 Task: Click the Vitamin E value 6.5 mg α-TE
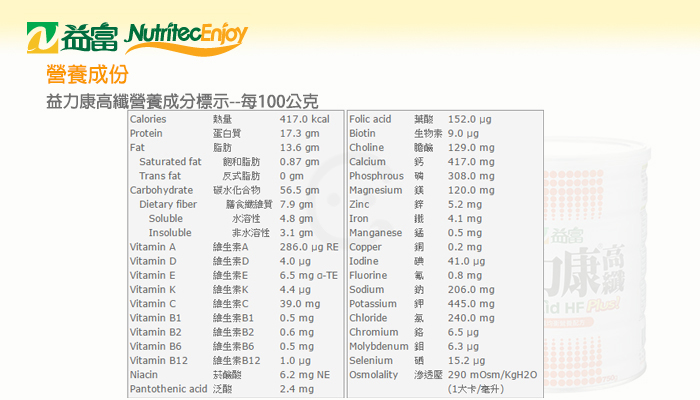(309, 275)
